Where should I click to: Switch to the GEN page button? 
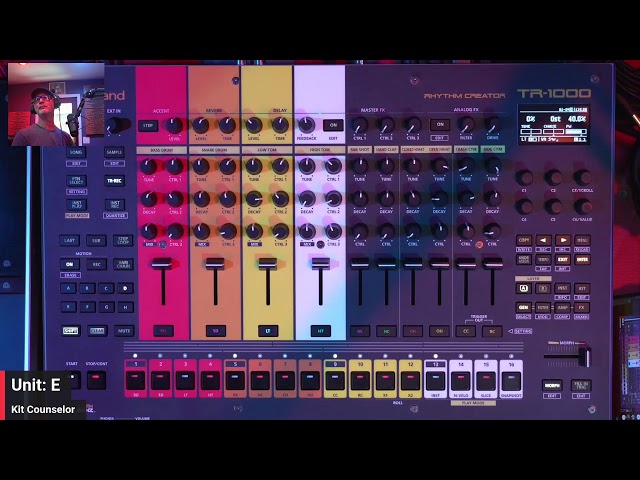click(524, 307)
